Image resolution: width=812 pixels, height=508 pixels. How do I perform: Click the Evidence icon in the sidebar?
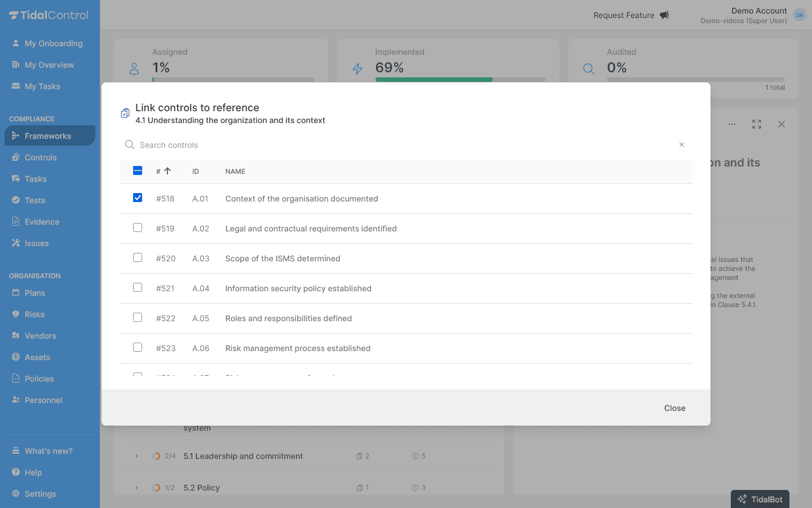pyautogui.click(x=15, y=221)
